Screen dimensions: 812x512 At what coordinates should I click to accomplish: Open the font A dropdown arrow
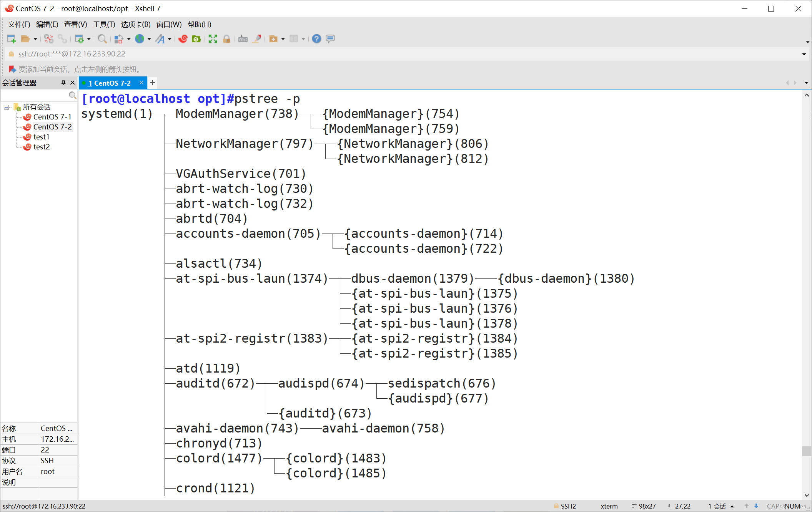(x=170, y=39)
